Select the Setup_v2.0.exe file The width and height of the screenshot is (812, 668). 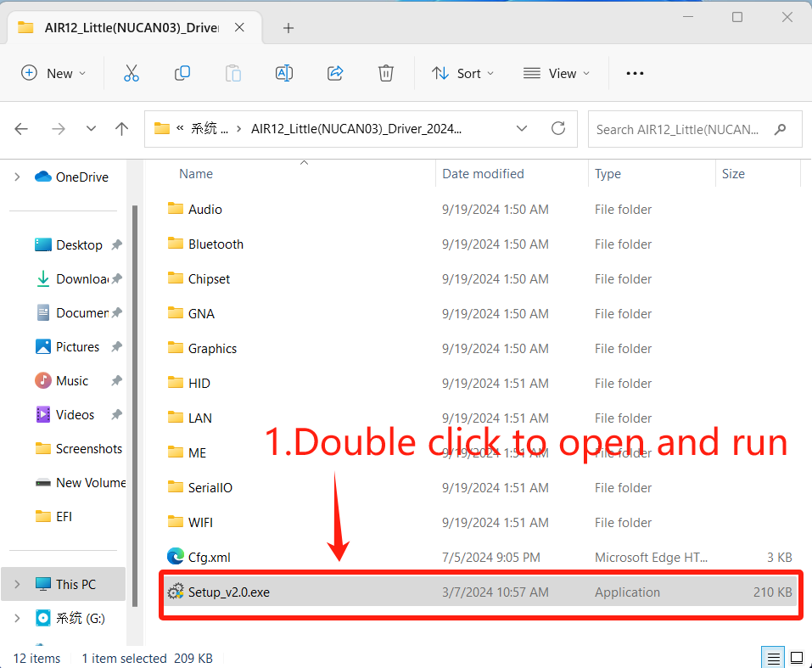click(229, 592)
